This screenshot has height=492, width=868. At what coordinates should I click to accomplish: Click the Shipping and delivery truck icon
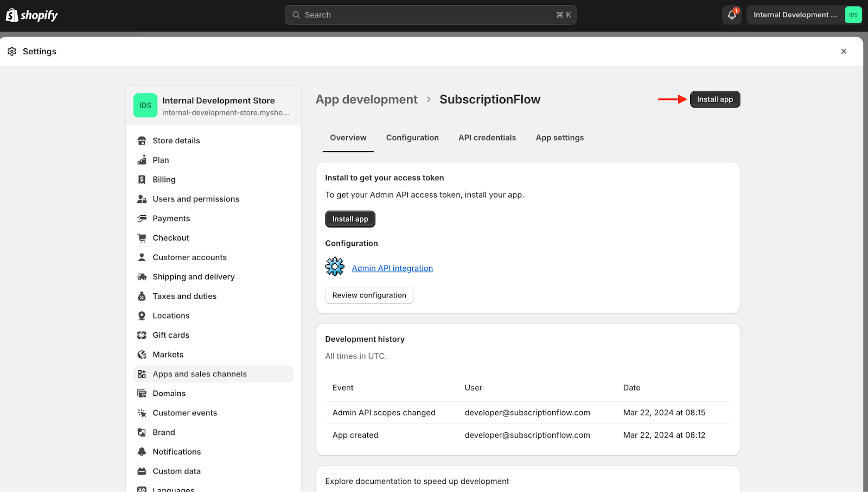pyautogui.click(x=142, y=277)
